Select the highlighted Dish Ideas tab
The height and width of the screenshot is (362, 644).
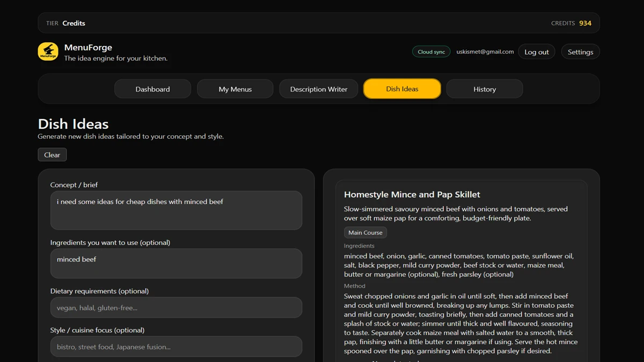[x=402, y=89]
